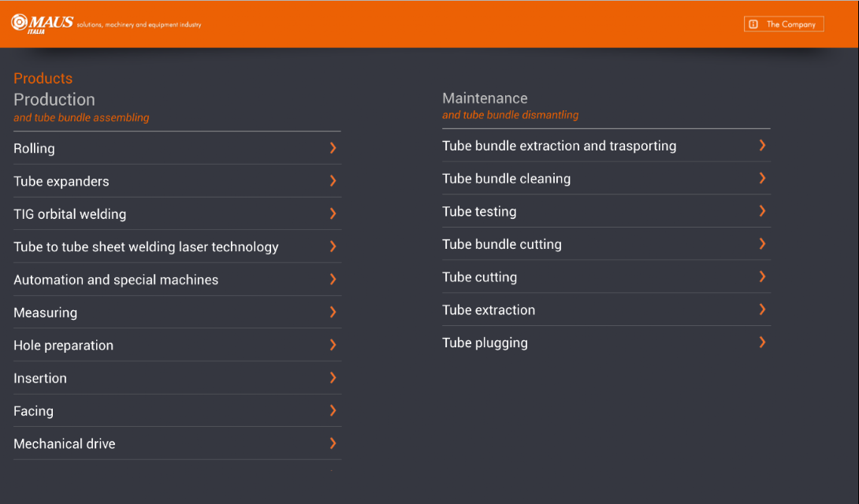This screenshot has width=859, height=504.
Task: Click chevron next to Facing
Action: click(x=333, y=410)
